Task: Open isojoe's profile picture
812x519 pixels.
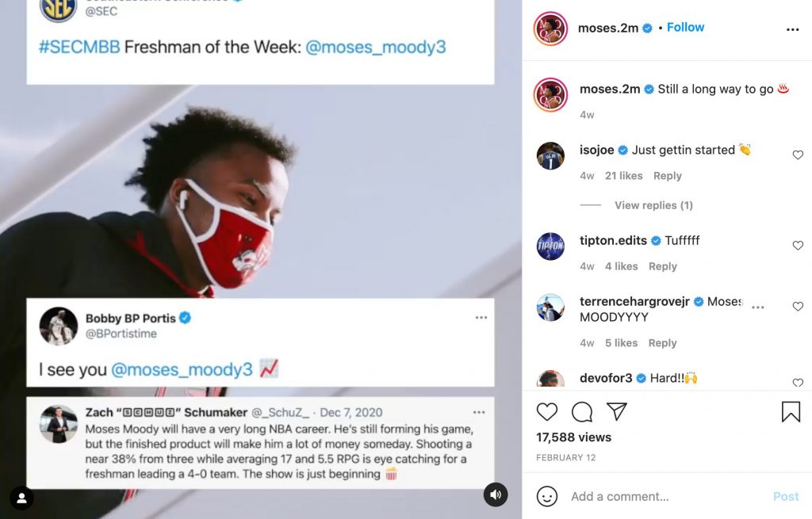Action: click(x=550, y=156)
